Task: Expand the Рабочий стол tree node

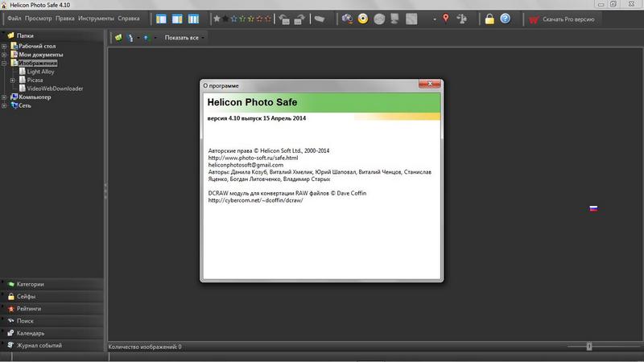Action: [x=4, y=47]
